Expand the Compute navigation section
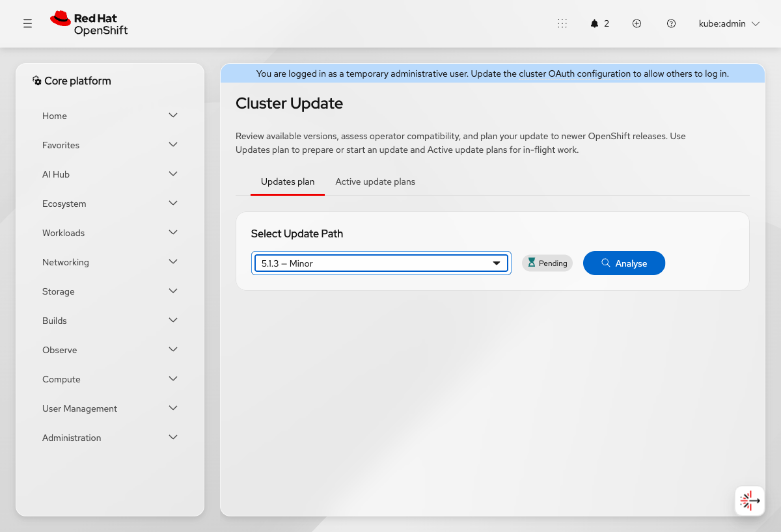Image resolution: width=781 pixels, height=532 pixels. coord(110,379)
